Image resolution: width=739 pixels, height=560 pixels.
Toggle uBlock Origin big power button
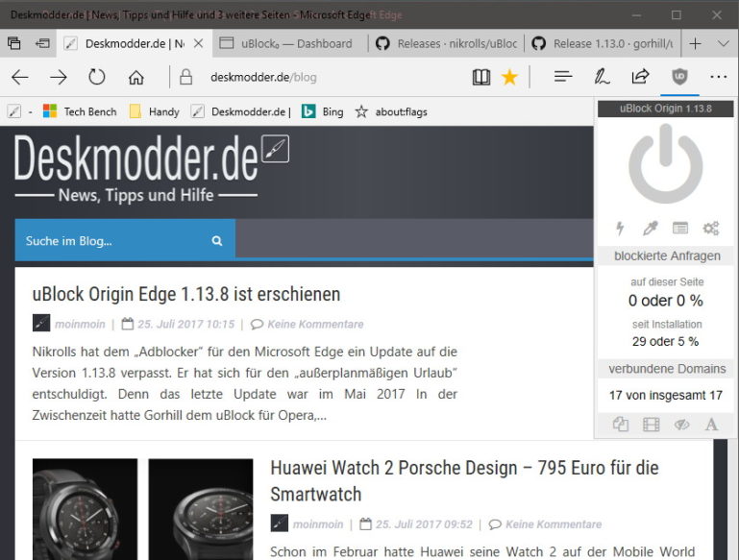(665, 163)
